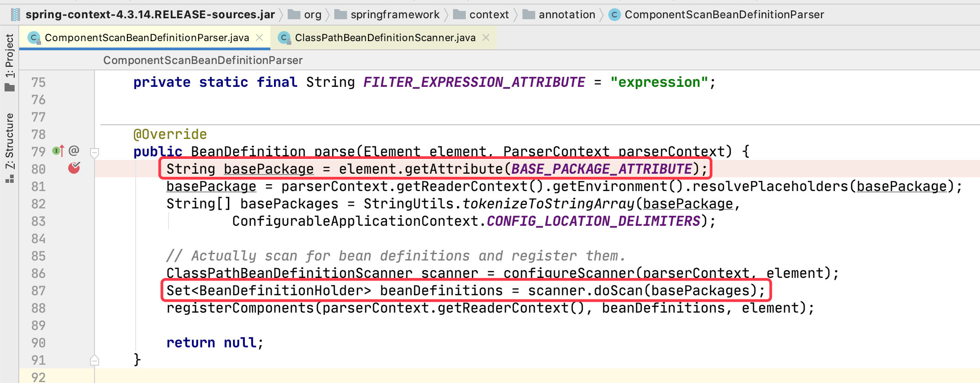Click the parse method name on line 79
Viewport: 980px width, 383px height.
point(335,152)
